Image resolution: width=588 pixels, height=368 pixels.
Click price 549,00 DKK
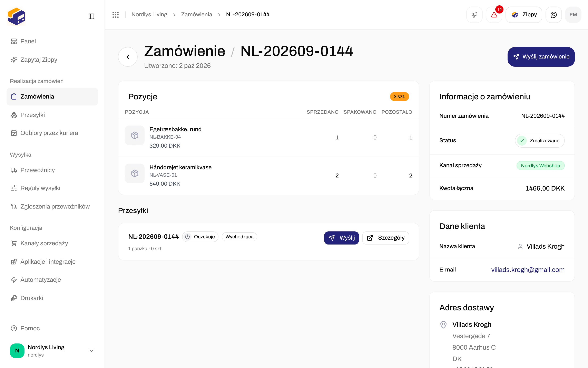point(165,184)
